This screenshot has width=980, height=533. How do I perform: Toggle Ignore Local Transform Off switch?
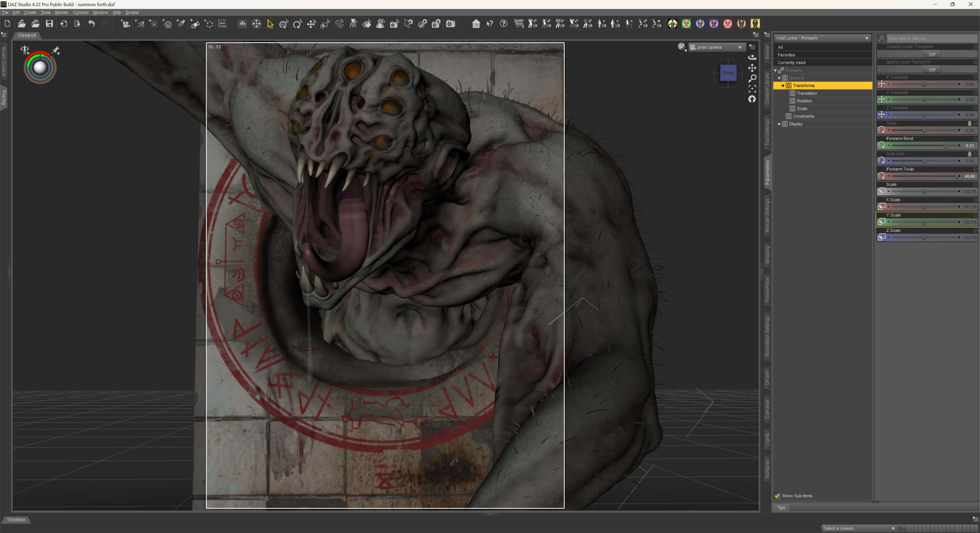(932, 70)
